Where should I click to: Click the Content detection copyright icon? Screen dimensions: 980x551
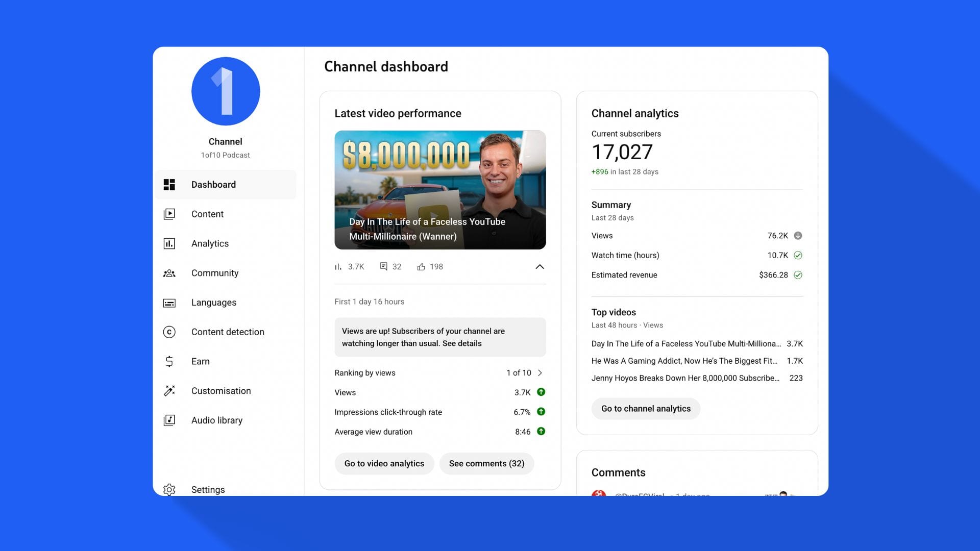(169, 332)
